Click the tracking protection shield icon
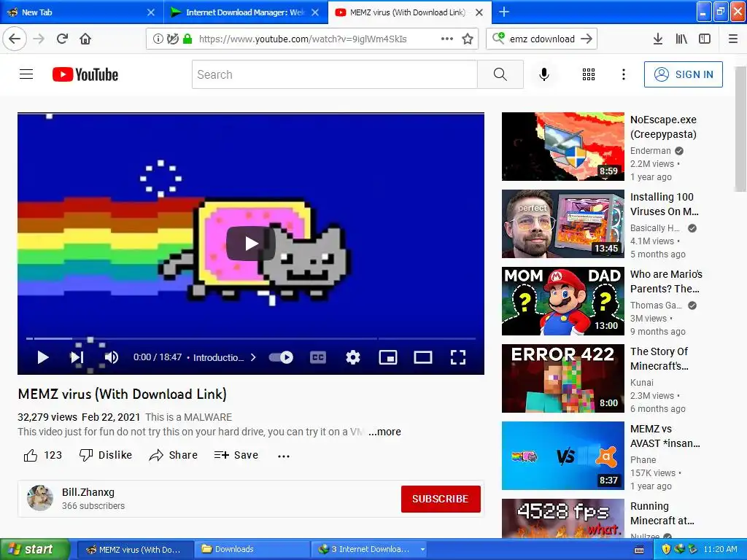This screenshot has width=747, height=560. [173, 39]
